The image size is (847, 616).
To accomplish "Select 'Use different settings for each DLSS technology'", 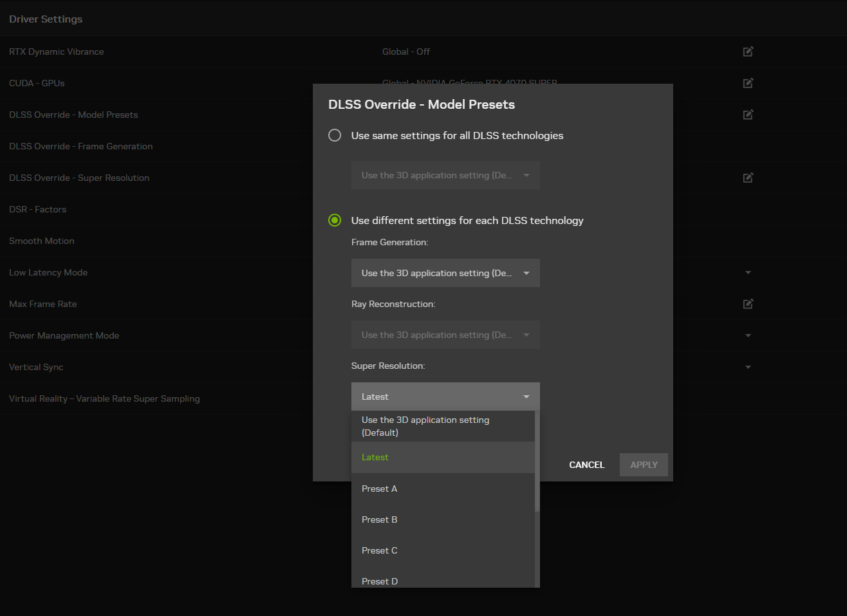I will [335, 220].
